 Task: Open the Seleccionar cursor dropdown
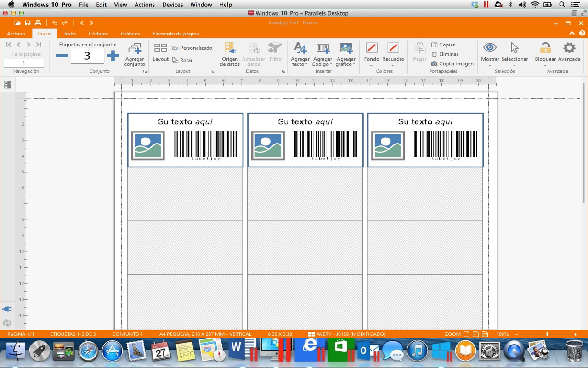tap(514, 54)
